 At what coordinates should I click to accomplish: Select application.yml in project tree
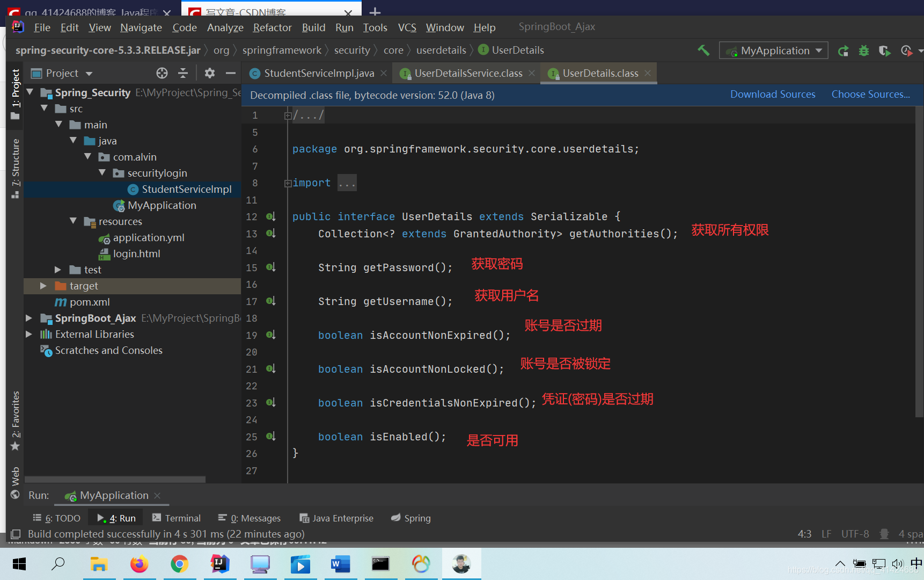click(x=149, y=237)
